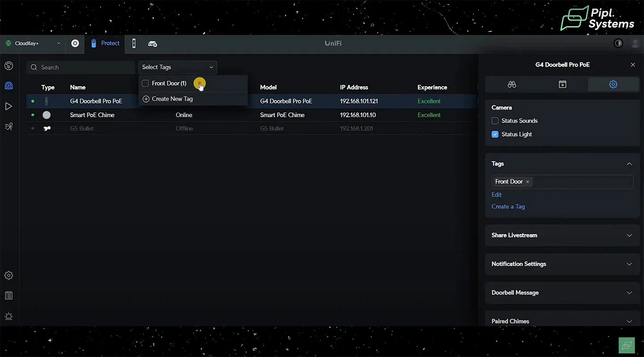Image resolution: width=644 pixels, height=357 pixels.
Task: Sort the table by Type column
Action: [x=48, y=87]
